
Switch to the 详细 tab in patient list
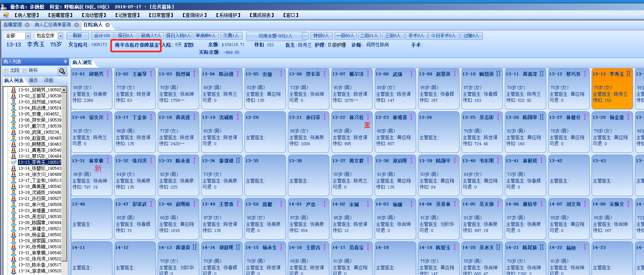(49, 80)
